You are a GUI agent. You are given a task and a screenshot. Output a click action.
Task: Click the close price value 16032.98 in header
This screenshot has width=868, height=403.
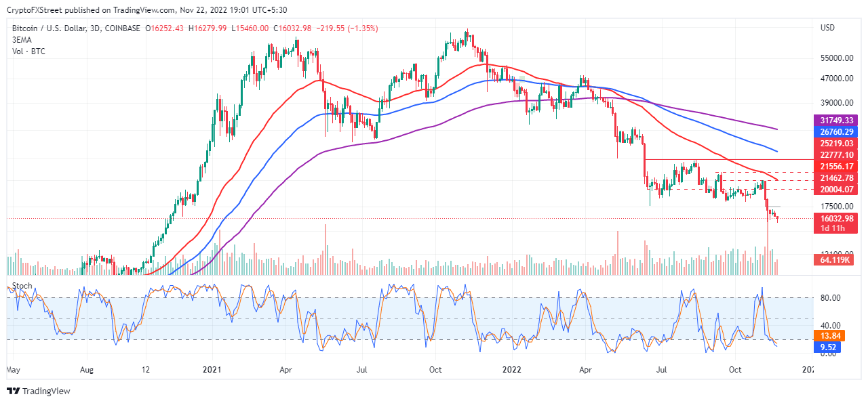click(290, 29)
